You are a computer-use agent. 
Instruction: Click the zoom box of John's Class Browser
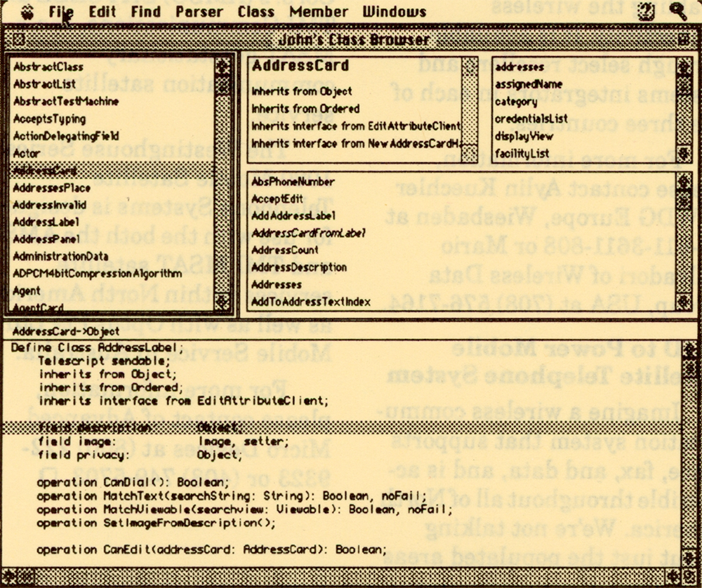[x=684, y=40]
